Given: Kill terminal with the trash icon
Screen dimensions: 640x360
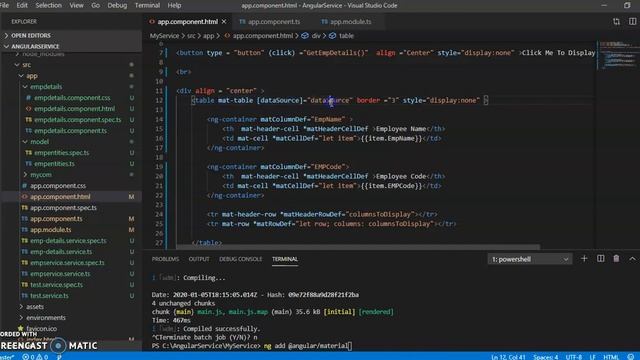Looking at the screenshot, I should coord(616,259).
